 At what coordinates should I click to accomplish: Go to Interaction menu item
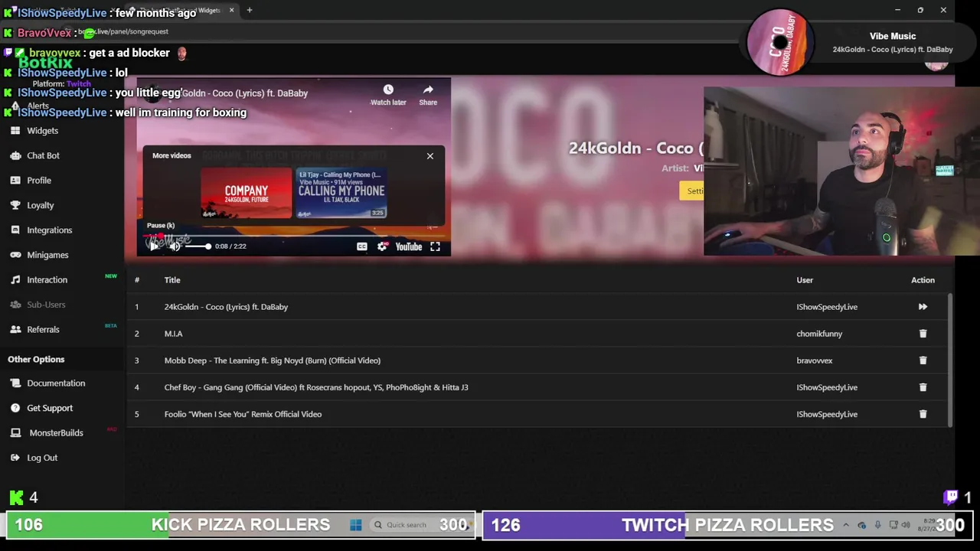[x=47, y=280]
